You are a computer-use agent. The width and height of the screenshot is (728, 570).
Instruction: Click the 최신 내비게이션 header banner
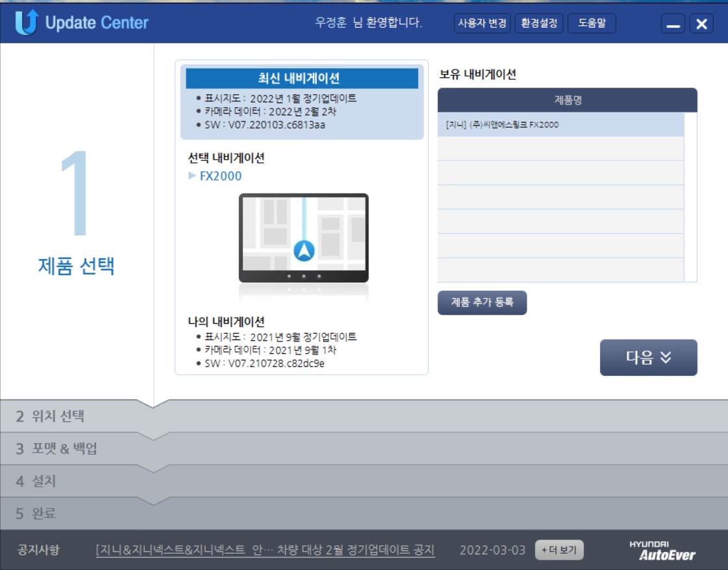tap(302, 78)
